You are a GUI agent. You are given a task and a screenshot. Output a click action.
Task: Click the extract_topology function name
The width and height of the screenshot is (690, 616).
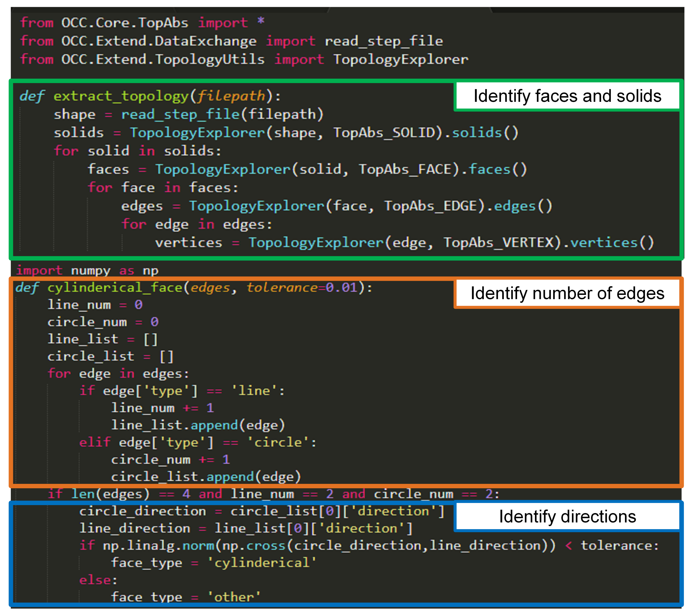click(121, 96)
